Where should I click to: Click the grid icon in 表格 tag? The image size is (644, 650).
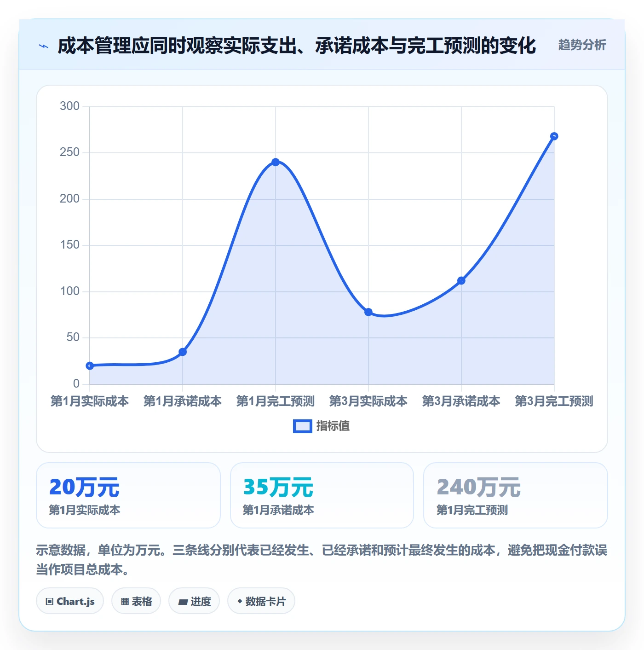click(x=125, y=602)
